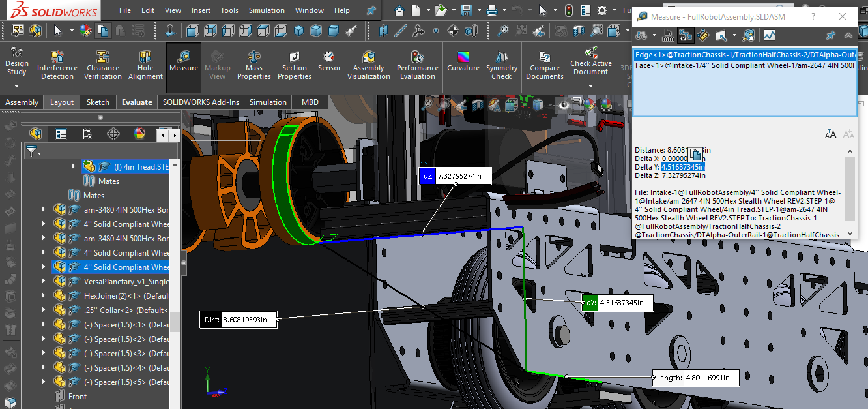Open DimXpertManager crosshair tab
Screen dimensions: 868x409
tap(113, 134)
